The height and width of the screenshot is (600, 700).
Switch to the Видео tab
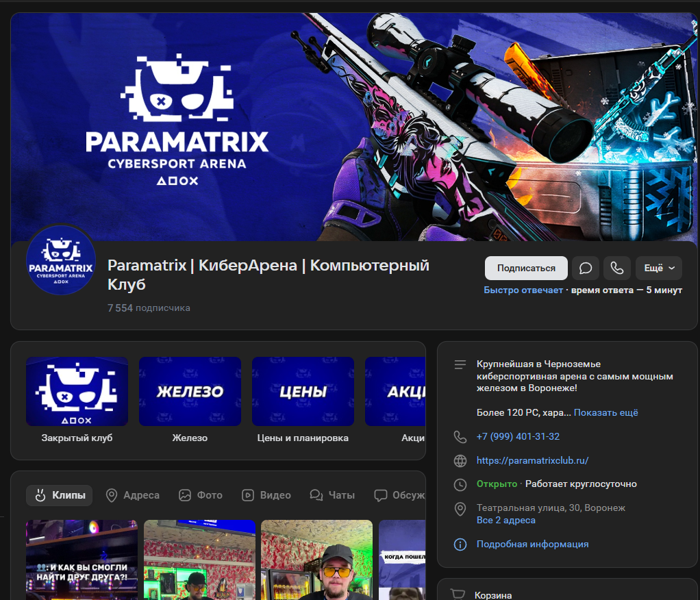(266, 495)
